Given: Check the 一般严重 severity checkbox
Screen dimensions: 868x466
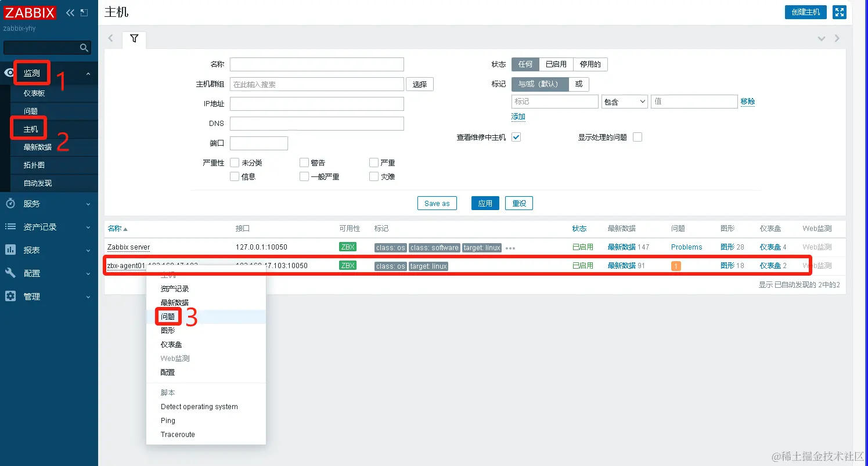Looking at the screenshot, I should pyautogui.click(x=304, y=176).
